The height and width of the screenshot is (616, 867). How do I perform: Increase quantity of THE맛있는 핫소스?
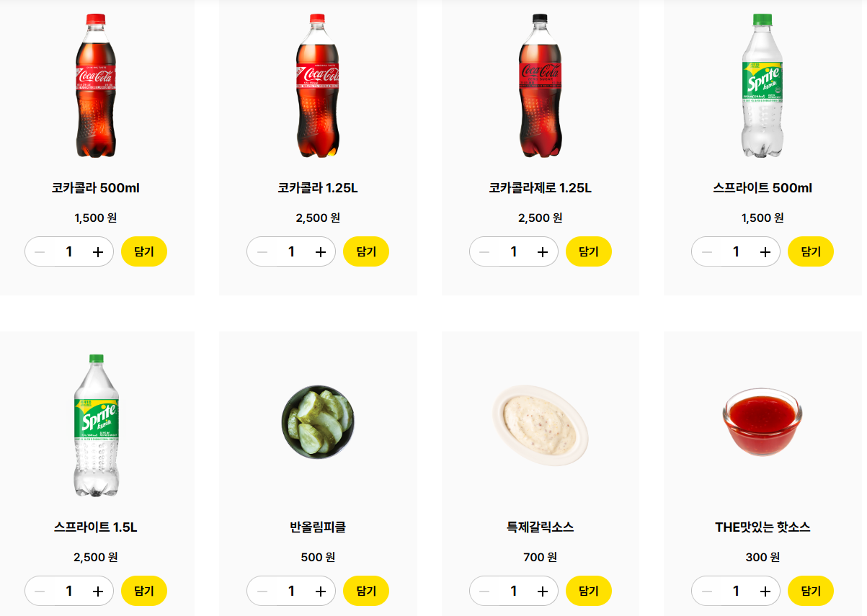[x=765, y=592]
